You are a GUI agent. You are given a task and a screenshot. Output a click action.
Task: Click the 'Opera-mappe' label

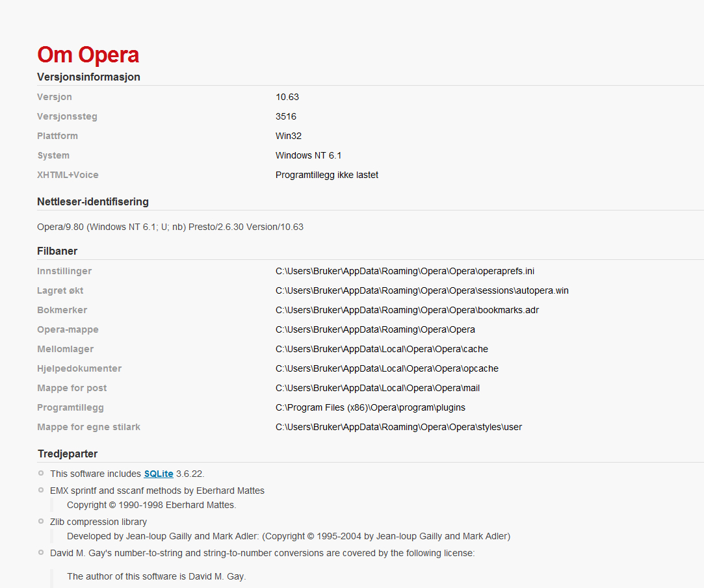pyautogui.click(x=68, y=329)
